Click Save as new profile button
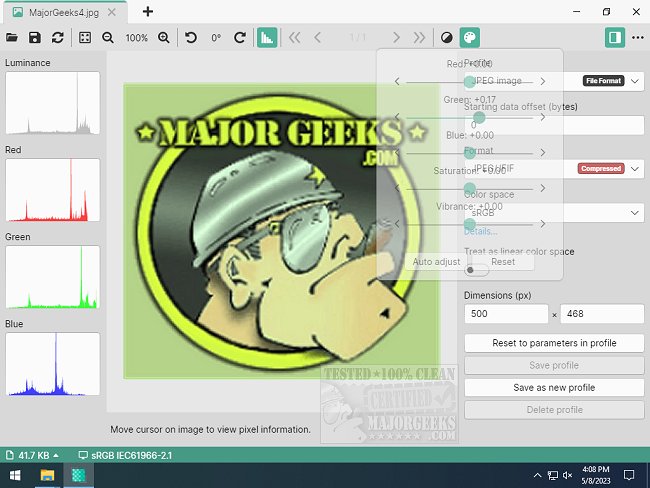 [553, 387]
